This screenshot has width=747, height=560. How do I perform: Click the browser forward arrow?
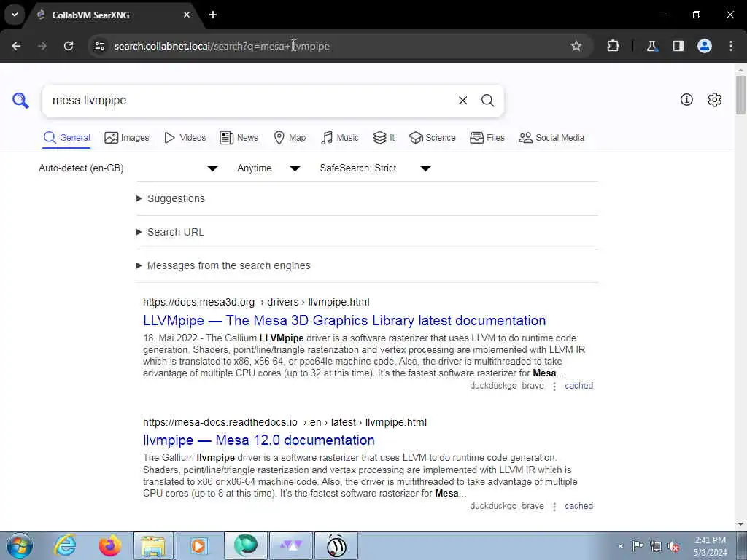point(42,46)
